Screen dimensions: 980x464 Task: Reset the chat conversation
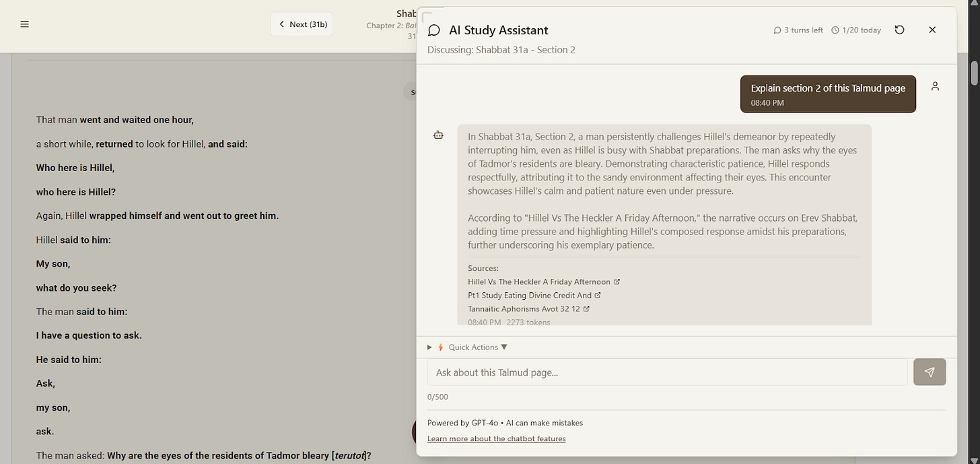[899, 30]
